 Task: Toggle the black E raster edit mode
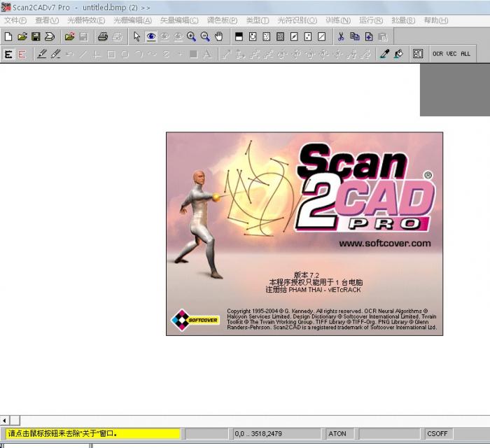tap(9, 54)
